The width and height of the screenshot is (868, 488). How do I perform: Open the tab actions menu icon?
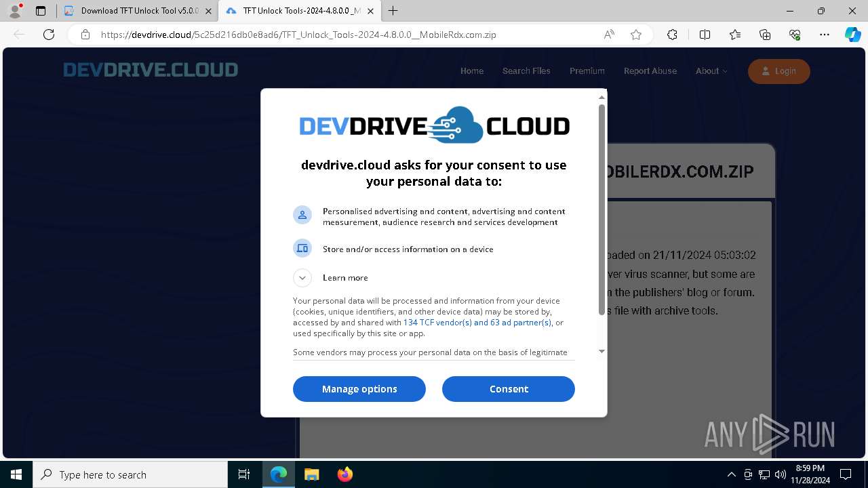pos(41,11)
